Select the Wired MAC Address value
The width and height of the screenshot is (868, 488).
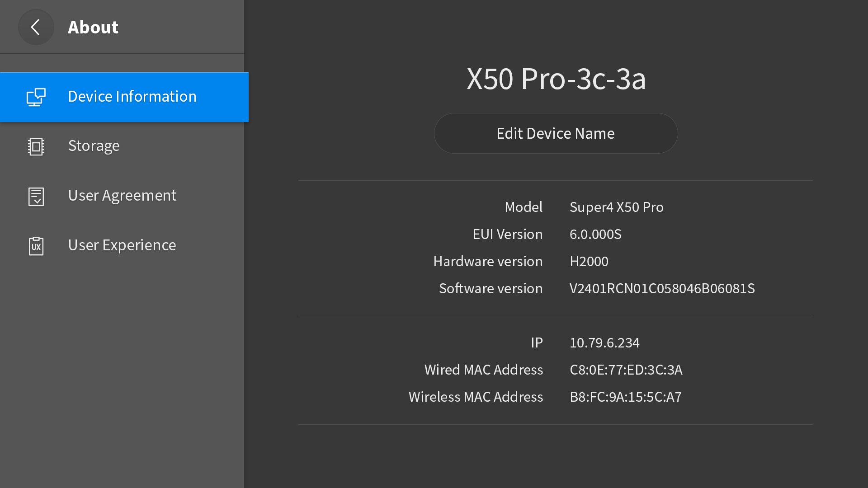click(626, 370)
